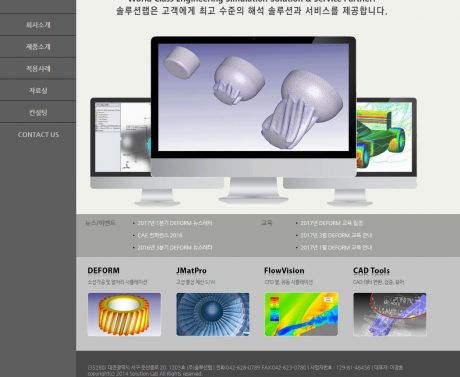Image resolution: width=460 pixels, height=377 pixels.
Task: Click the FlowVision product heading
Action: 284,271
